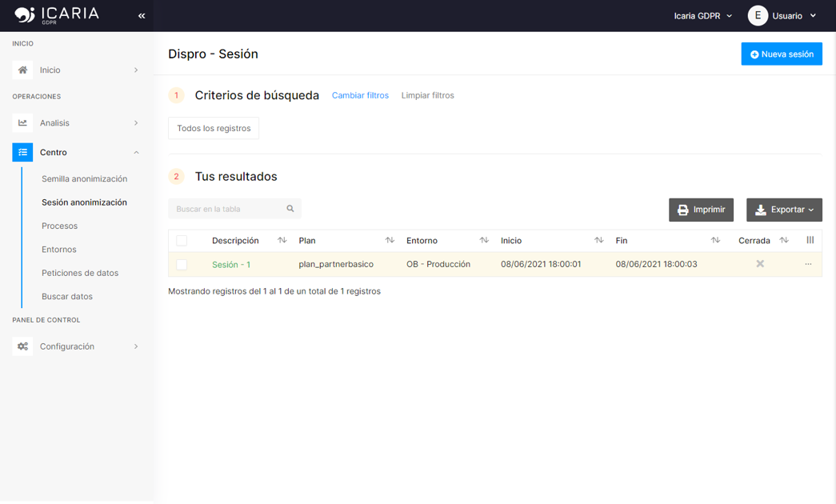Open the Usuario account dropdown

tap(782, 15)
